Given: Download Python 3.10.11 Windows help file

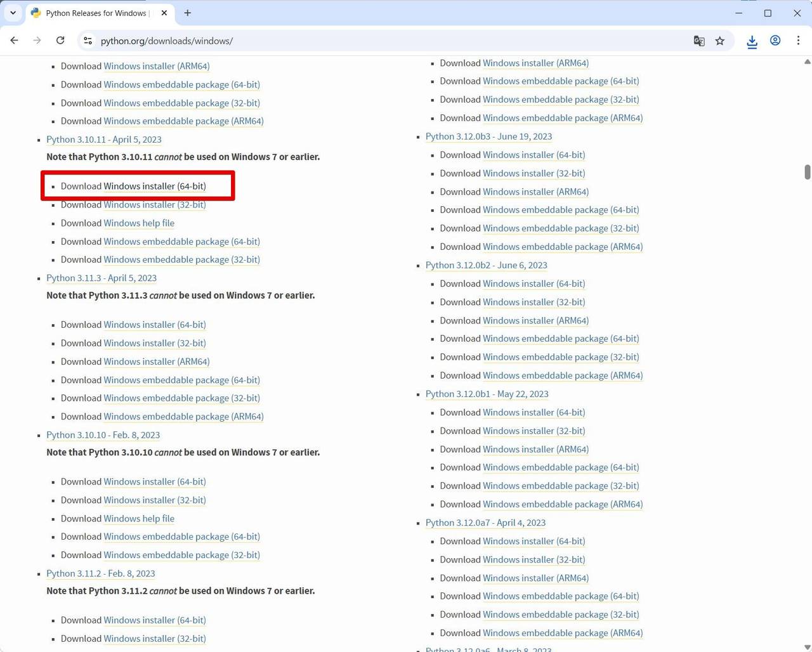Looking at the screenshot, I should click(x=139, y=223).
